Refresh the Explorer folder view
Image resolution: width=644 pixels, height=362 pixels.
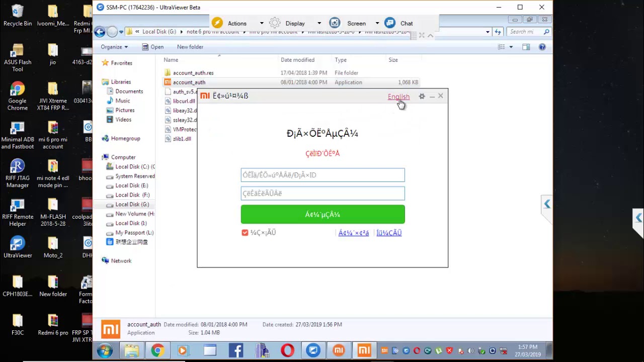498,32
